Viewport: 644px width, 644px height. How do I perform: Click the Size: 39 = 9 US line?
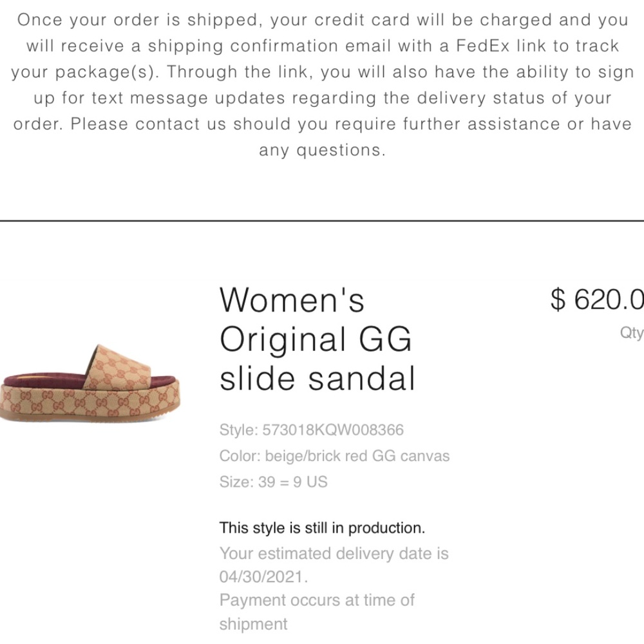pyautogui.click(x=273, y=482)
